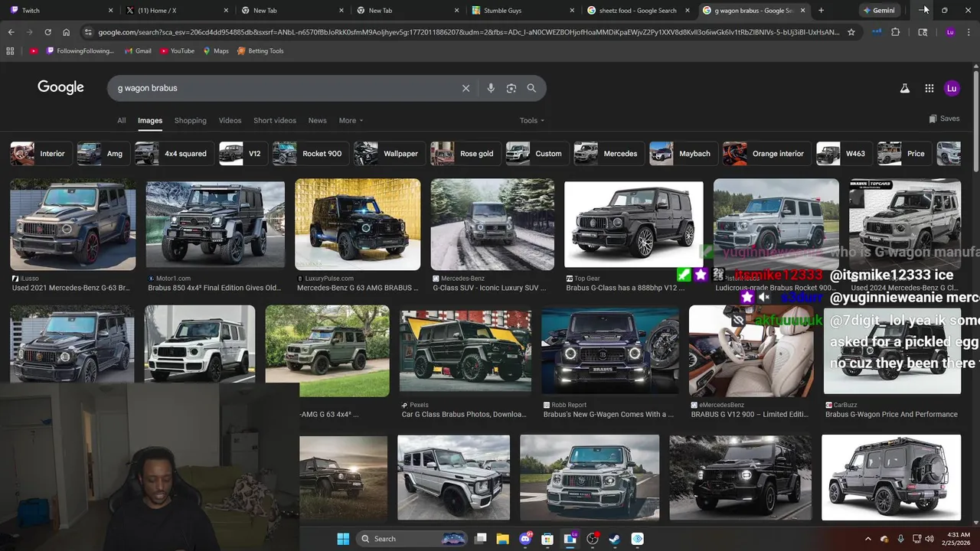The width and height of the screenshot is (980, 551).
Task: Open the Google account avatar Lu
Action: [952, 88]
